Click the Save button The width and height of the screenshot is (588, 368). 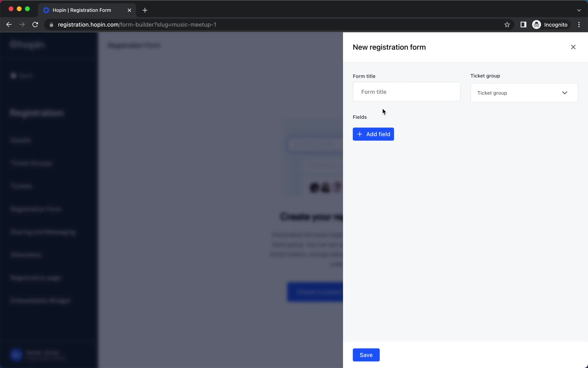pyautogui.click(x=366, y=355)
